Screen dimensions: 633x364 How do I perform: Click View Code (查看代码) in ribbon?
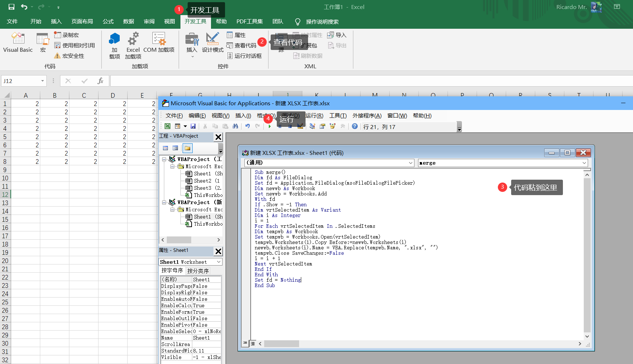pyautogui.click(x=242, y=45)
